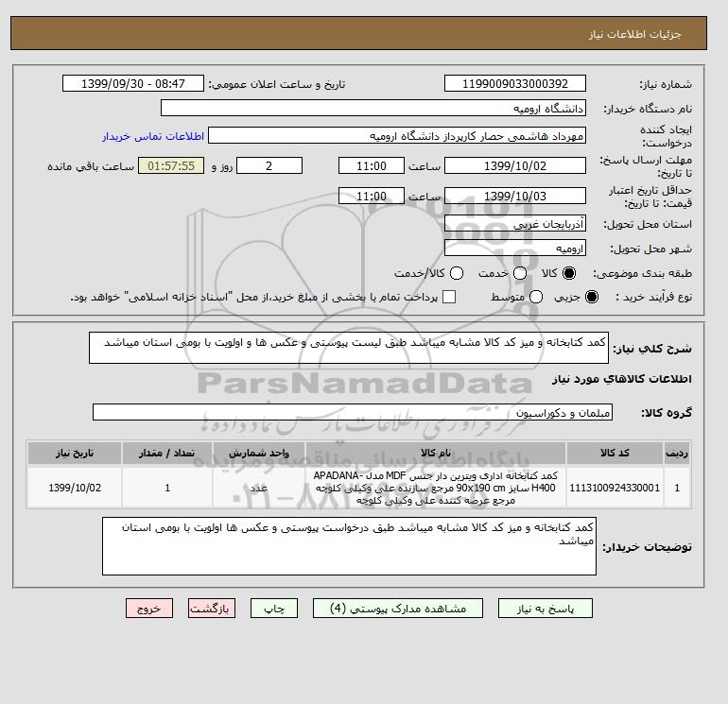Screen dimensions: 728x704
Task: Click the price validity date 1399/10/03 field
Action: click(515, 196)
